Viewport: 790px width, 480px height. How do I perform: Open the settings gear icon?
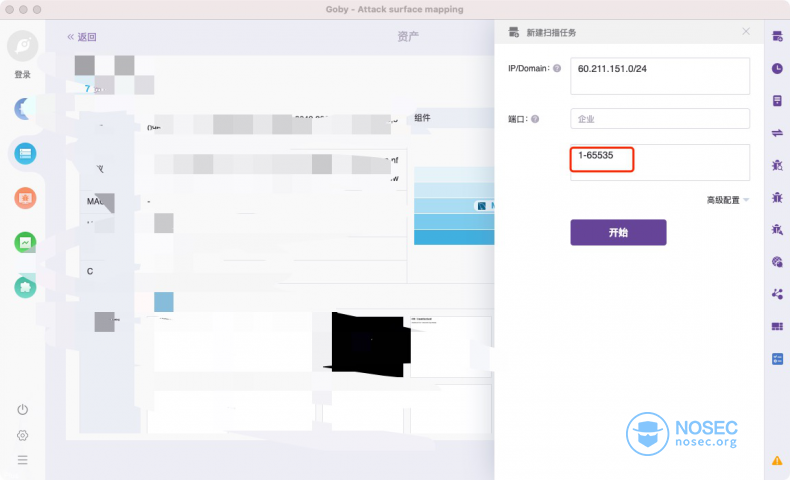click(23, 435)
